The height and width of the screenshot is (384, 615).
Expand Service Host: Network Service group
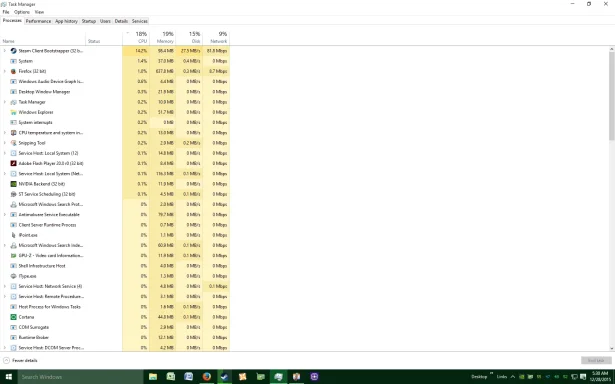[5, 286]
